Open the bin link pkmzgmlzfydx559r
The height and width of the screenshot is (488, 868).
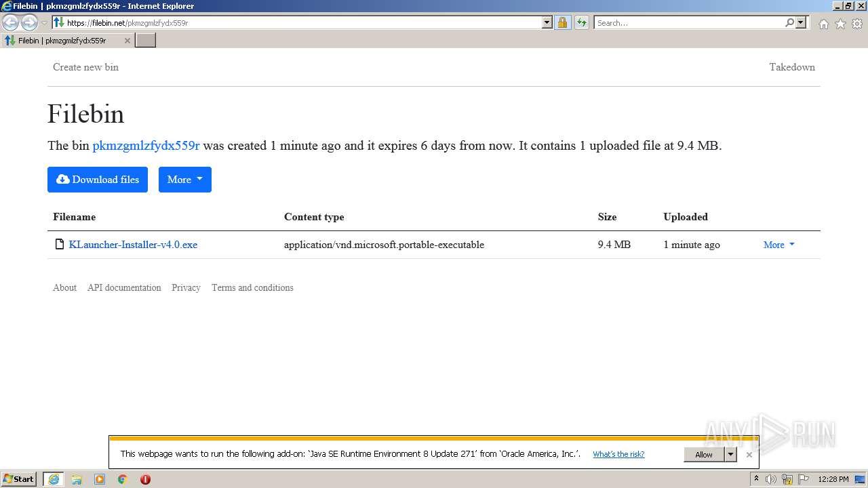pos(146,146)
